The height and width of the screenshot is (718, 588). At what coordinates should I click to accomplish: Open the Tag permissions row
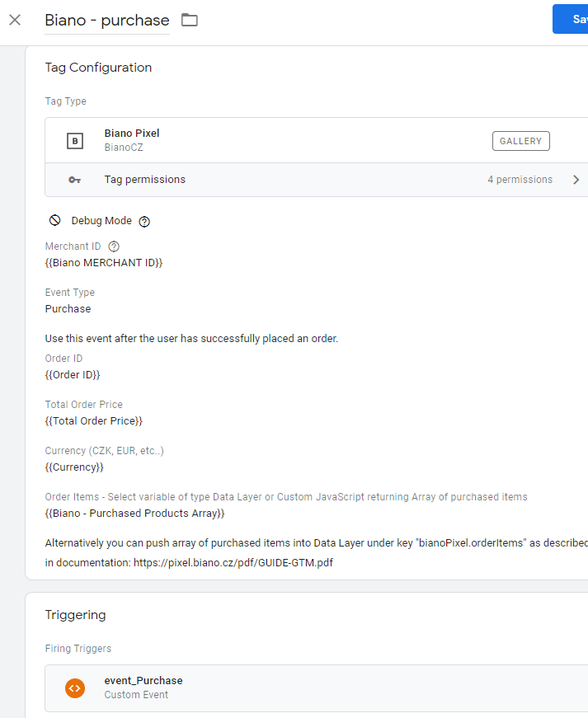pos(317,180)
